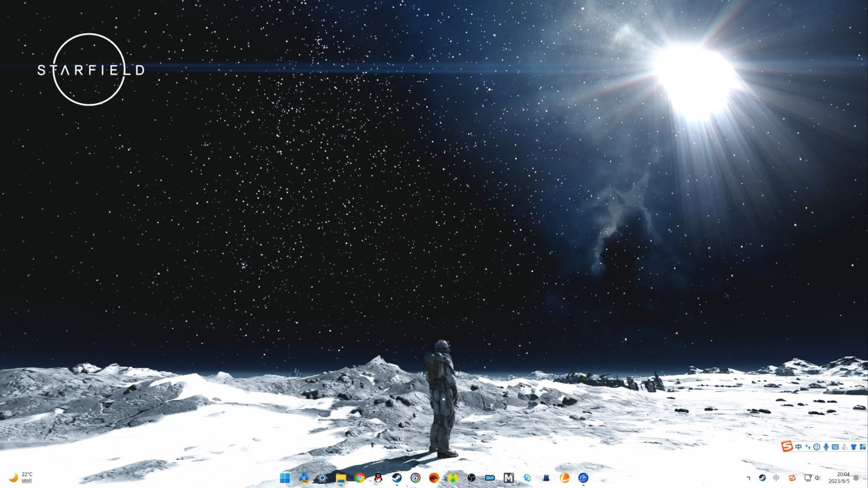Open soft keyboard on Sogou bar
Screen dimensions: 868x488
835,447
